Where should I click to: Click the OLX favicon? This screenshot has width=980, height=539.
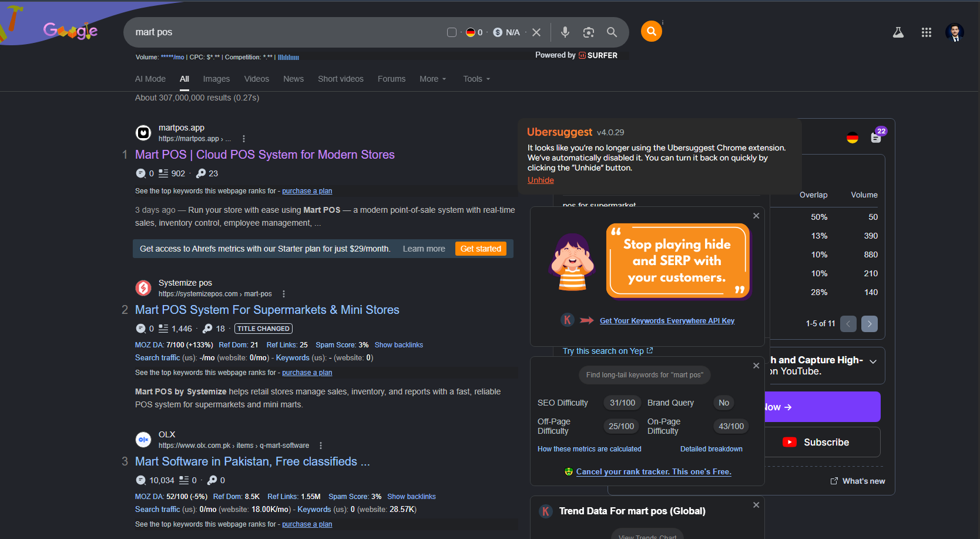tap(143, 440)
